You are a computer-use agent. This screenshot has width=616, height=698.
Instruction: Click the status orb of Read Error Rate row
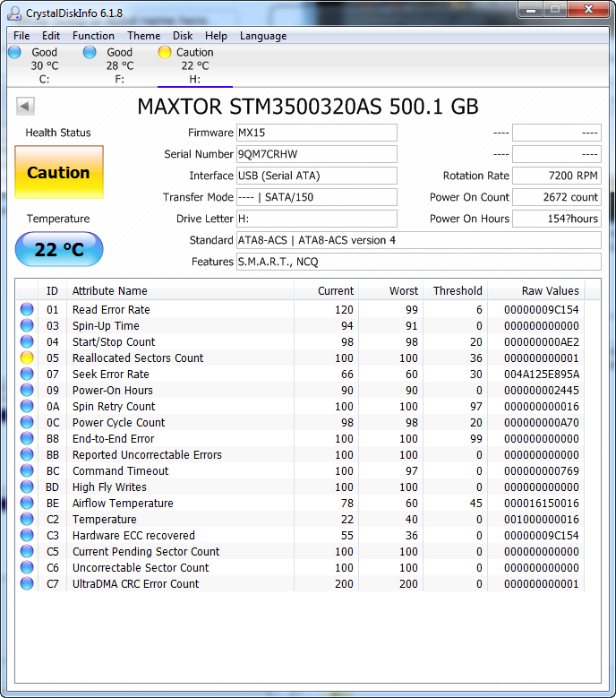pos(27,309)
